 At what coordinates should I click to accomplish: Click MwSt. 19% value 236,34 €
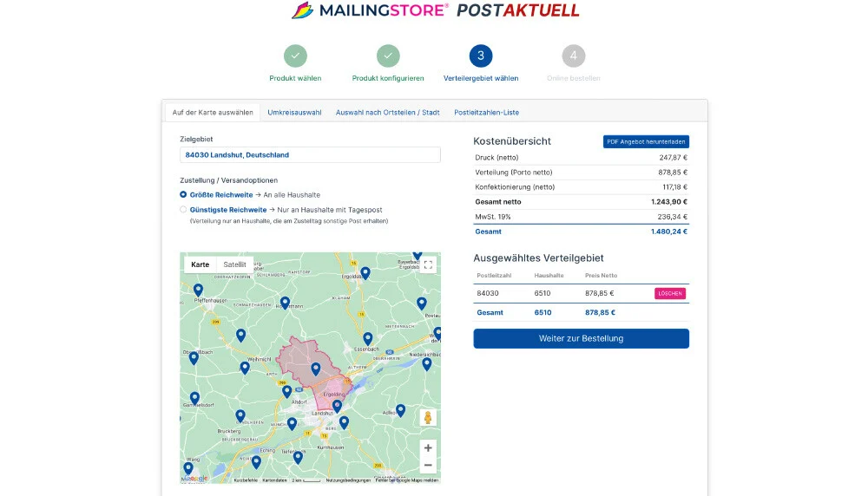click(x=673, y=217)
